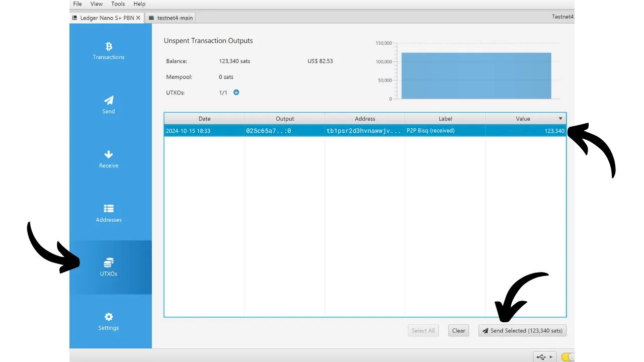Click the Clear button

[459, 331]
